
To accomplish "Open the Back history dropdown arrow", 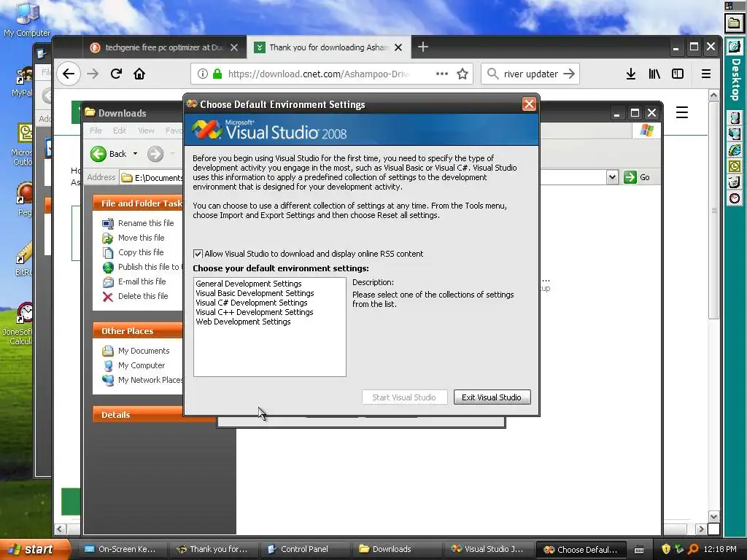I will (x=135, y=154).
